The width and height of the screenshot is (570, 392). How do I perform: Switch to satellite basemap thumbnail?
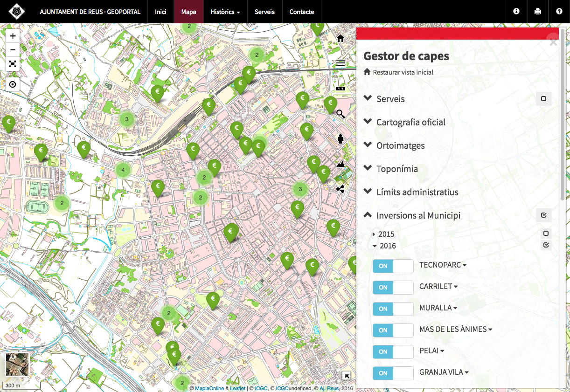click(x=17, y=364)
